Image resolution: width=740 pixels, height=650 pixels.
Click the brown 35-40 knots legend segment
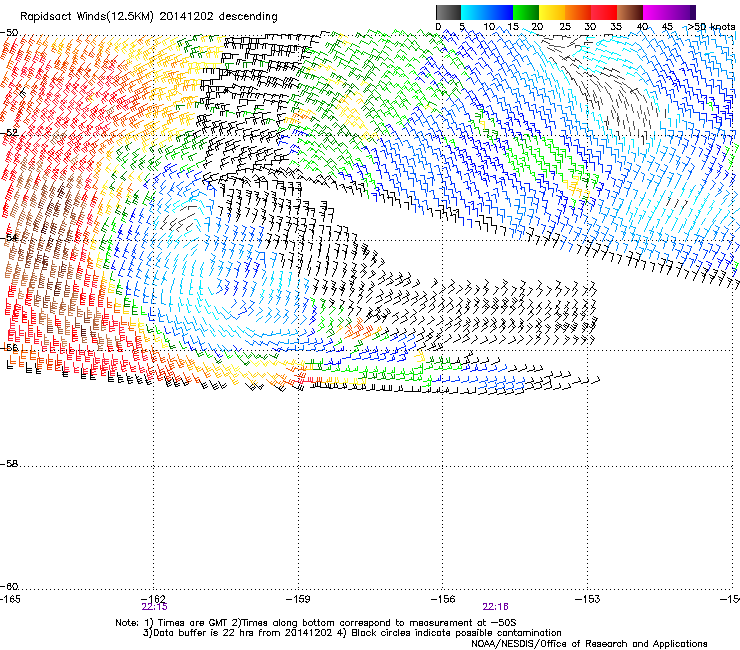630,12
